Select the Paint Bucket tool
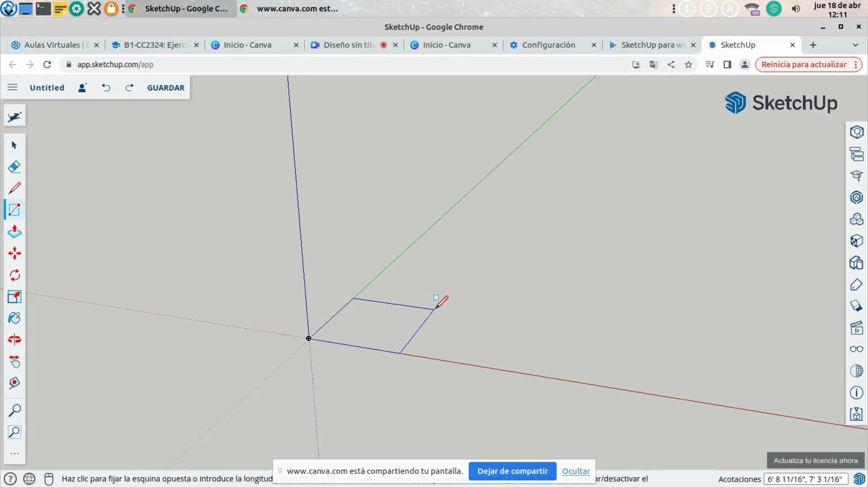This screenshot has width=868, height=488. 14,318
